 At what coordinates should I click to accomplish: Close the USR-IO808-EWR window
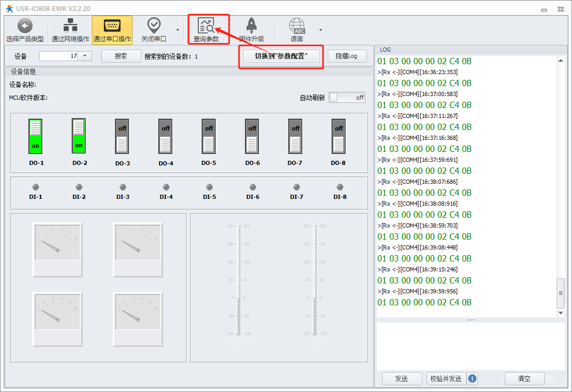[x=561, y=9]
